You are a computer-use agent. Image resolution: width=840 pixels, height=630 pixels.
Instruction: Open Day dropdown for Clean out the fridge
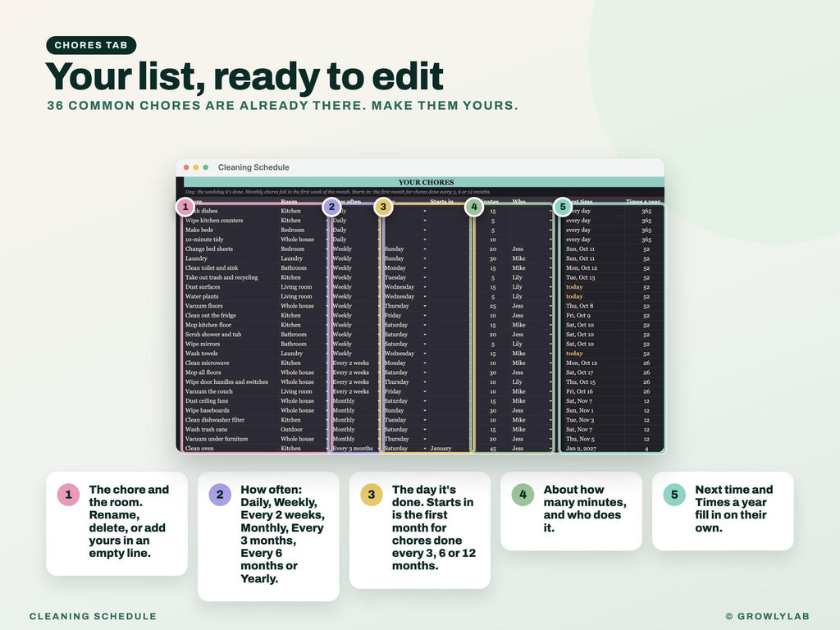pos(425,316)
